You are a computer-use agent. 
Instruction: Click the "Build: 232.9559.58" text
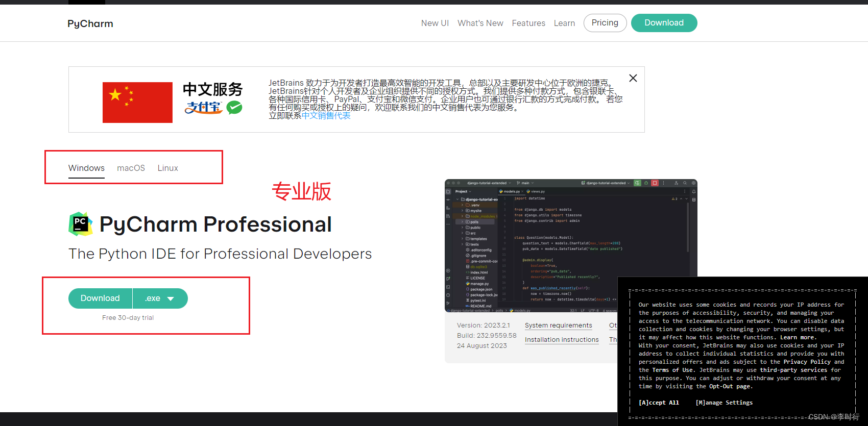[487, 336]
